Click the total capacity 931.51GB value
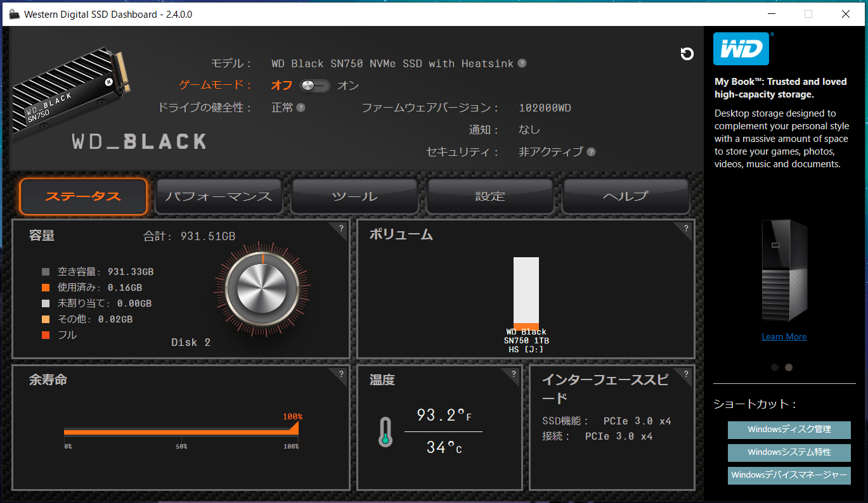This screenshot has height=503, width=868. pos(208,236)
